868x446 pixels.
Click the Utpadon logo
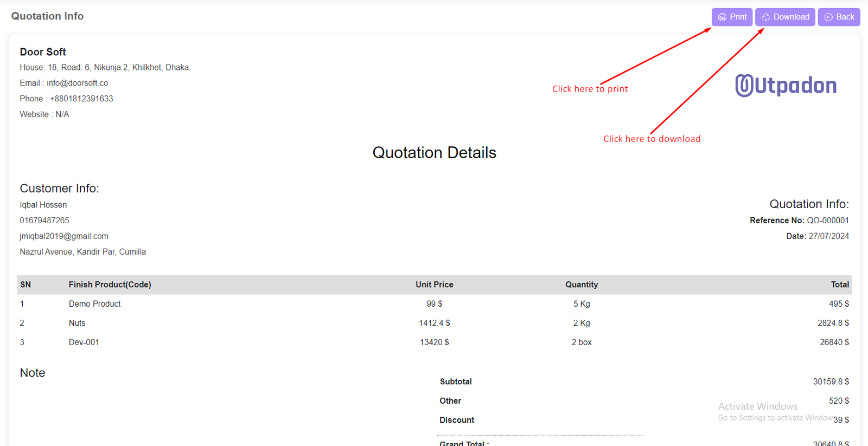tap(786, 86)
